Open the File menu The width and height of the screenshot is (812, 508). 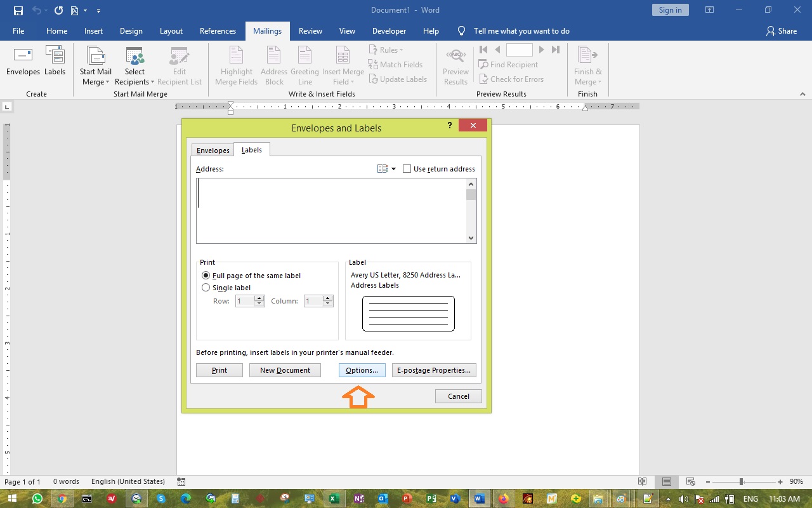pyautogui.click(x=18, y=30)
